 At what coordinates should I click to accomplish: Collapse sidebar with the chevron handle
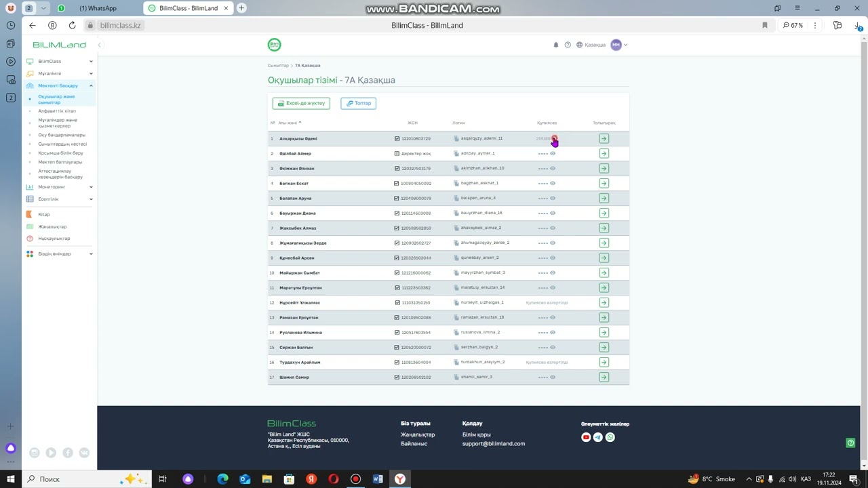[99, 45]
